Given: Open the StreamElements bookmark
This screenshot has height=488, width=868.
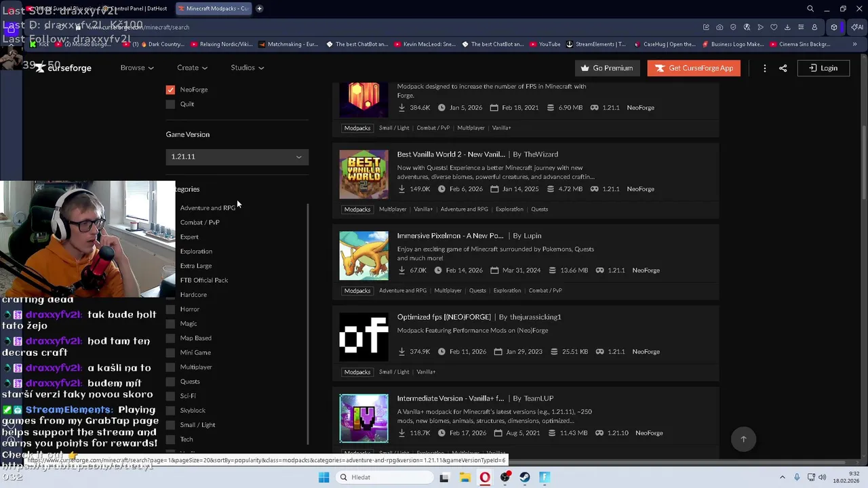Looking at the screenshot, I should 595,44.
